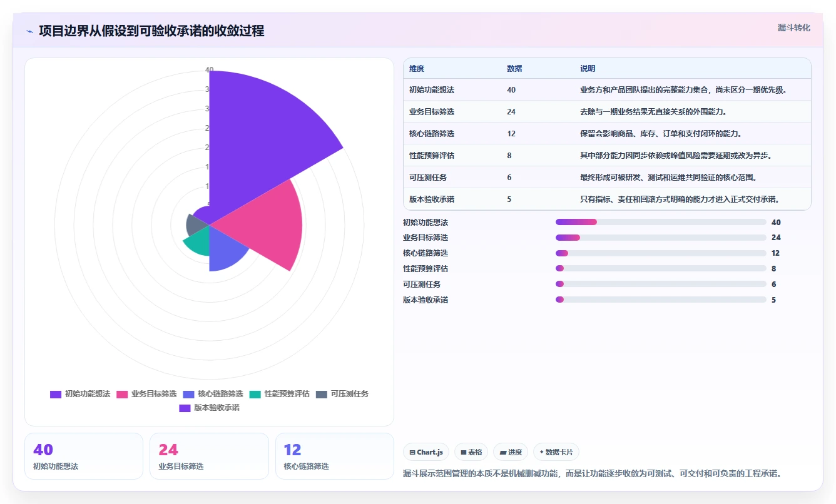Click the blue chart segment

click(224, 250)
